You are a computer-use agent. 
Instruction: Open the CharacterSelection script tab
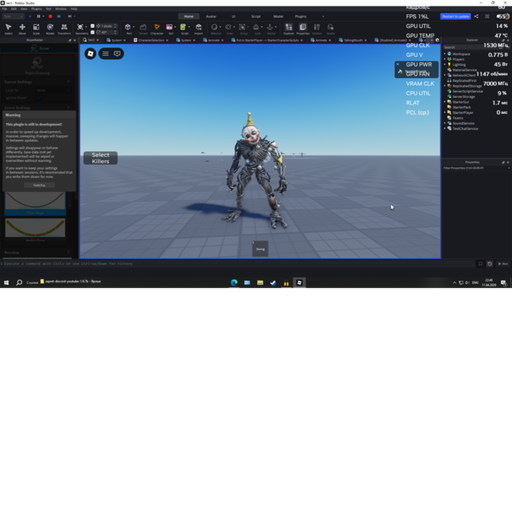(151, 40)
